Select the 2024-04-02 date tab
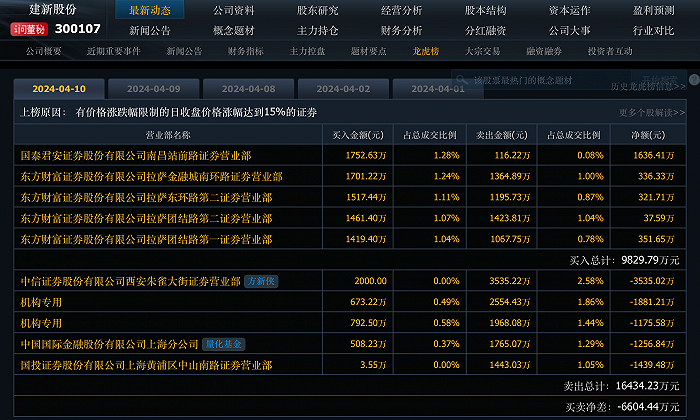The width and height of the screenshot is (700, 420). point(343,89)
